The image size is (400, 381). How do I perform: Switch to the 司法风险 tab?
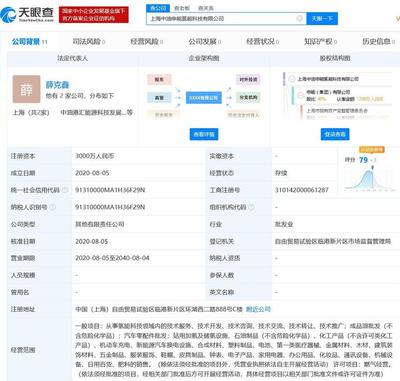point(89,42)
